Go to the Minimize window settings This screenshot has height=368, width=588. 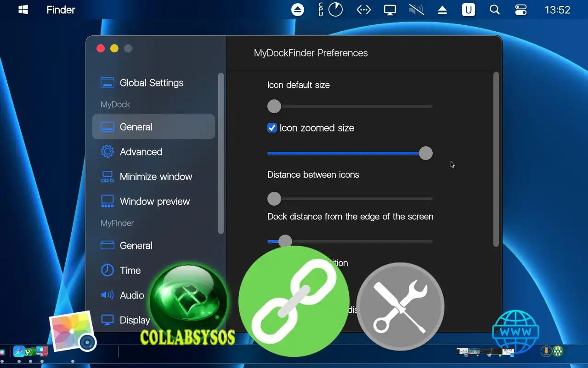[x=153, y=177]
